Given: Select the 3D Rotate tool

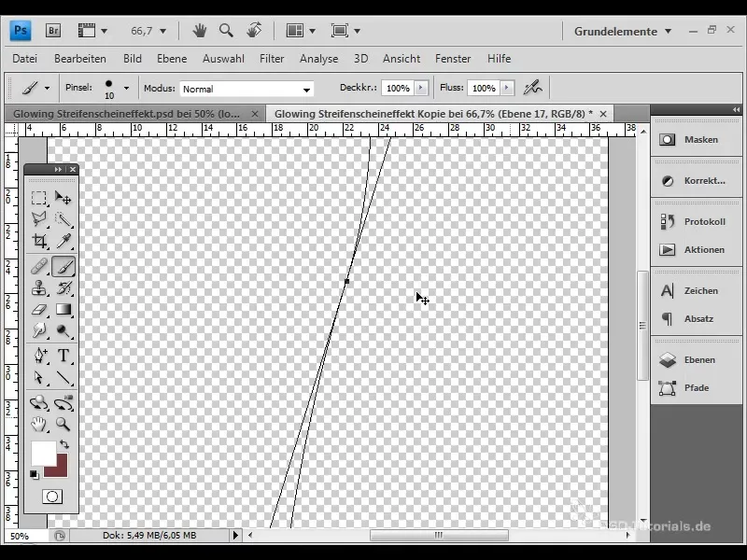Looking at the screenshot, I should point(39,403).
